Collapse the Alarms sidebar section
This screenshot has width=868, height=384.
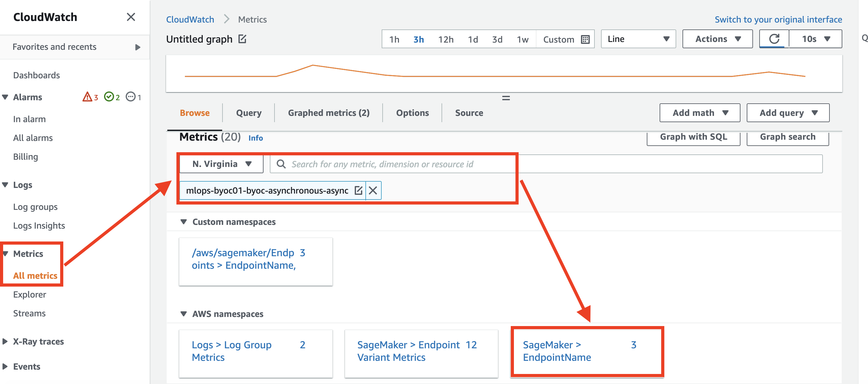(x=5, y=97)
